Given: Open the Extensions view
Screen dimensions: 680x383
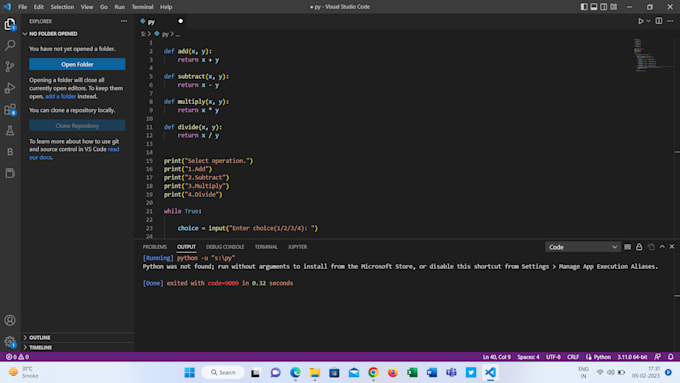Looking at the screenshot, I should point(10,109).
